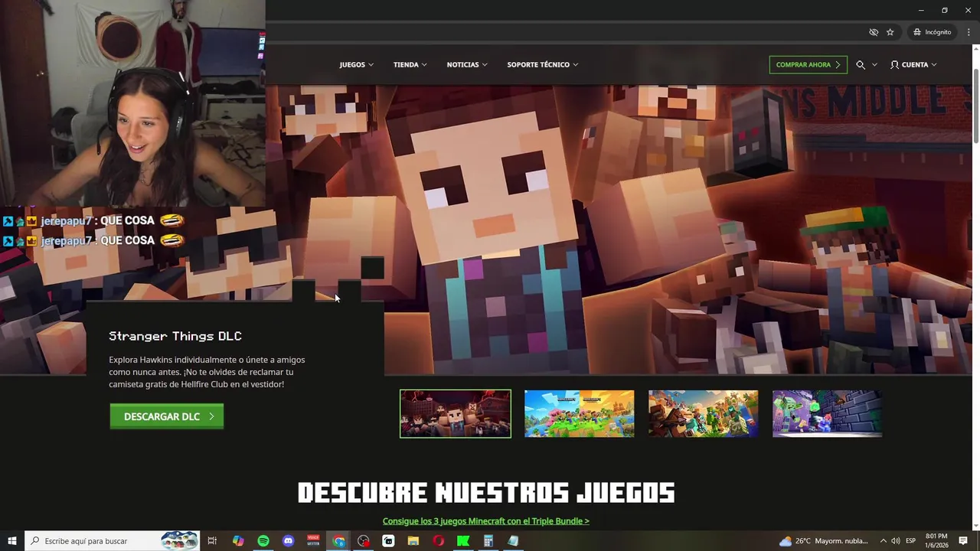
Task: Expand the chevron beside the search icon
Action: [874, 65]
